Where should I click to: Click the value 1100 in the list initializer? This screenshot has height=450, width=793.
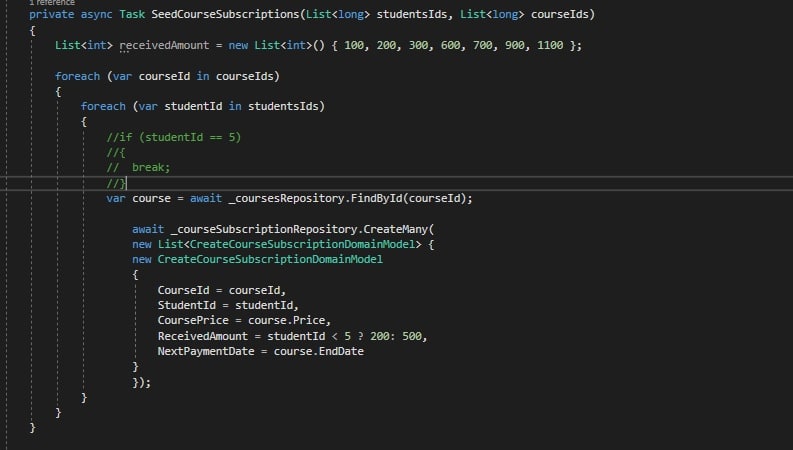point(550,46)
